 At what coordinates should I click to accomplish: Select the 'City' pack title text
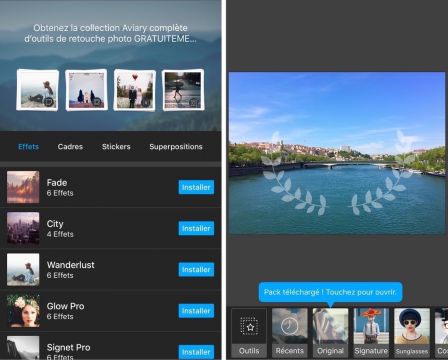[55, 224]
